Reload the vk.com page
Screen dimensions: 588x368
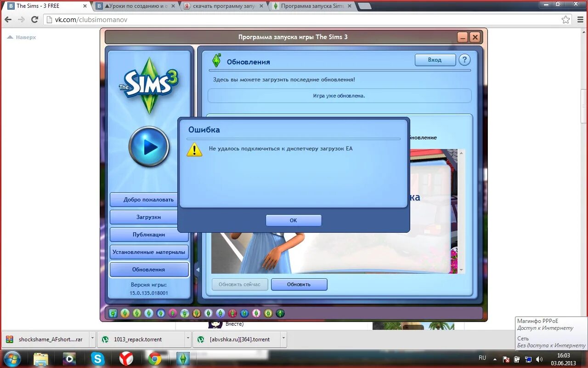pos(34,20)
